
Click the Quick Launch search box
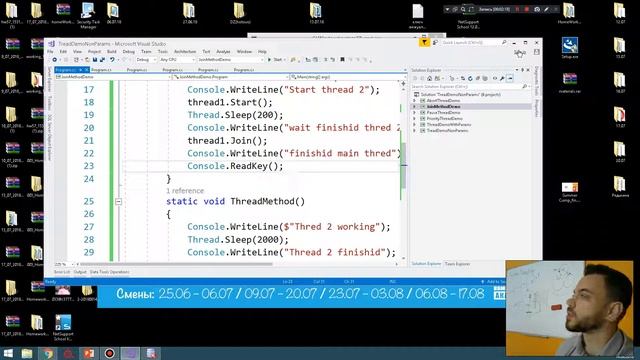click(x=473, y=42)
